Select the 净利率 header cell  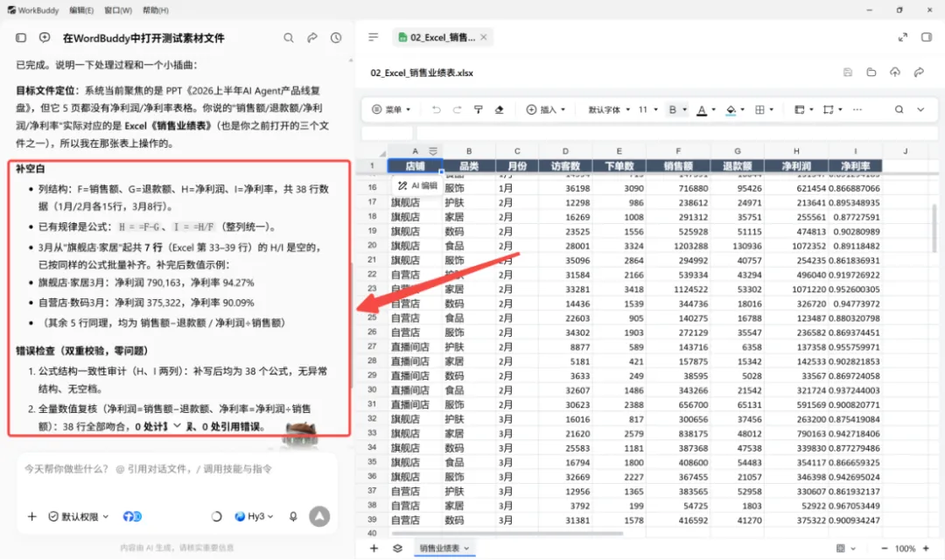pos(855,166)
